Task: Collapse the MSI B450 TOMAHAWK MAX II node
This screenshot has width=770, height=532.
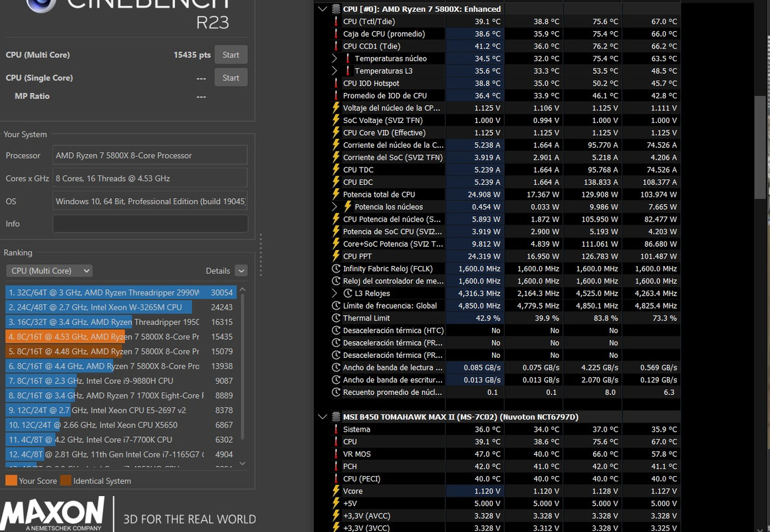Action: coord(322,416)
